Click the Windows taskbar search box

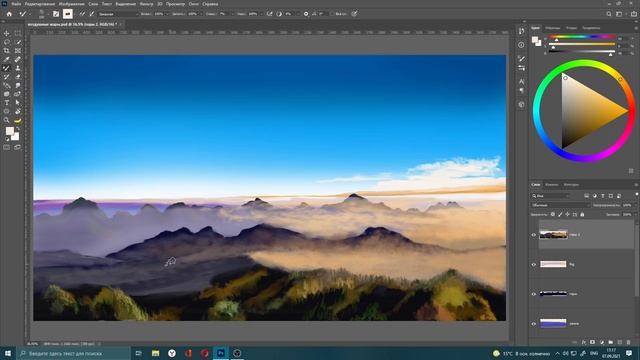pos(73,353)
